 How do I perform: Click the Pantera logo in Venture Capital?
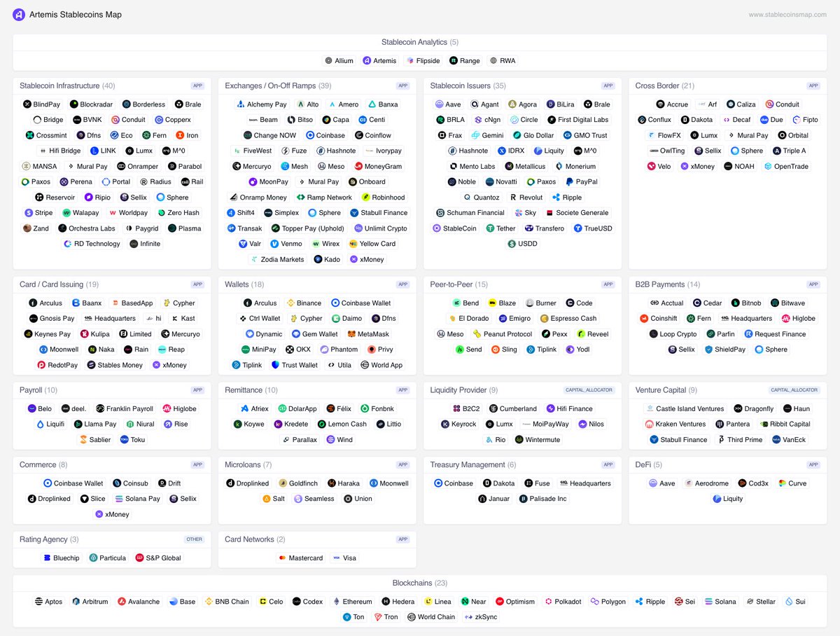point(720,424)
